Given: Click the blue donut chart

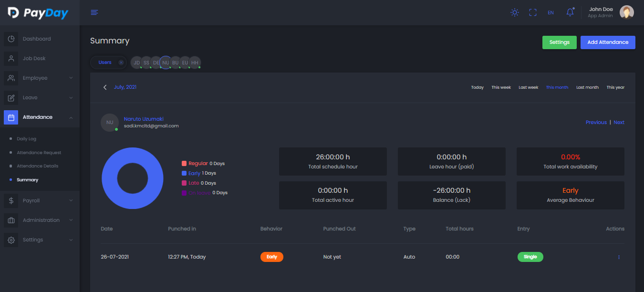Looking at the screenshot, I should point(133,178).
